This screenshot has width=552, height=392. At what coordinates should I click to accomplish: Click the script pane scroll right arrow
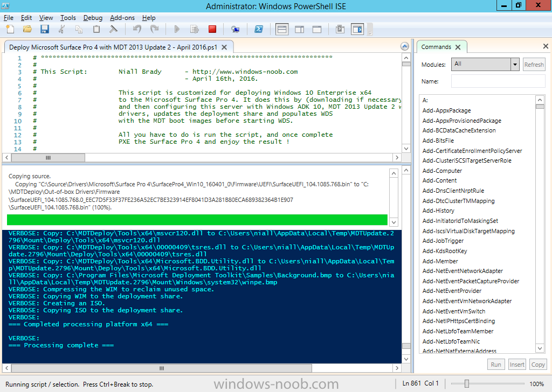397,158
